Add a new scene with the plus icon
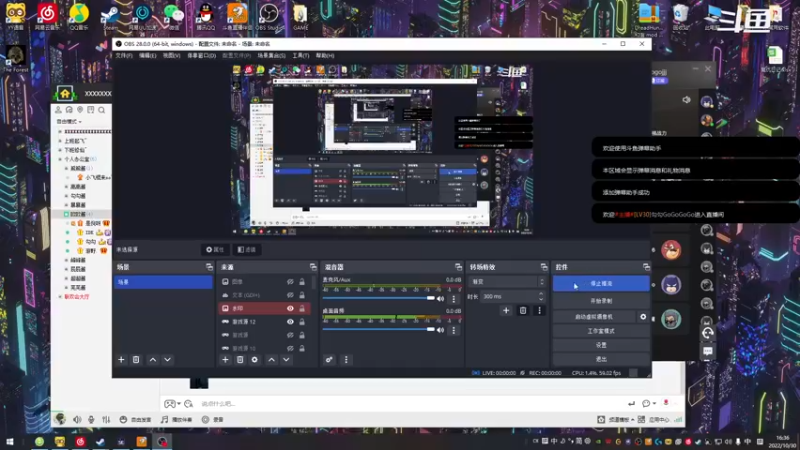This screenshot has width=800, height=450. pyautogui.click(x=121, y=360)
